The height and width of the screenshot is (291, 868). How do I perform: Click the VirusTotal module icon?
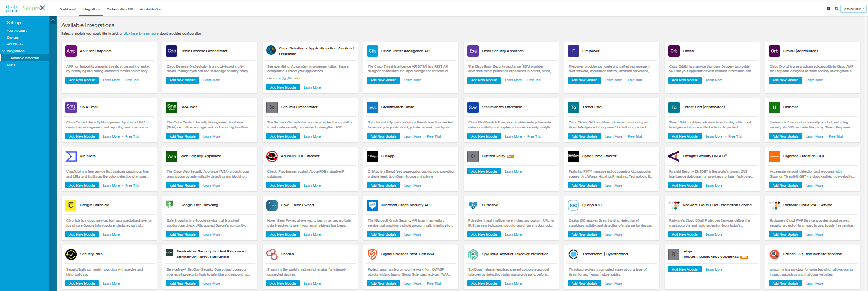[x=71, y=156]
